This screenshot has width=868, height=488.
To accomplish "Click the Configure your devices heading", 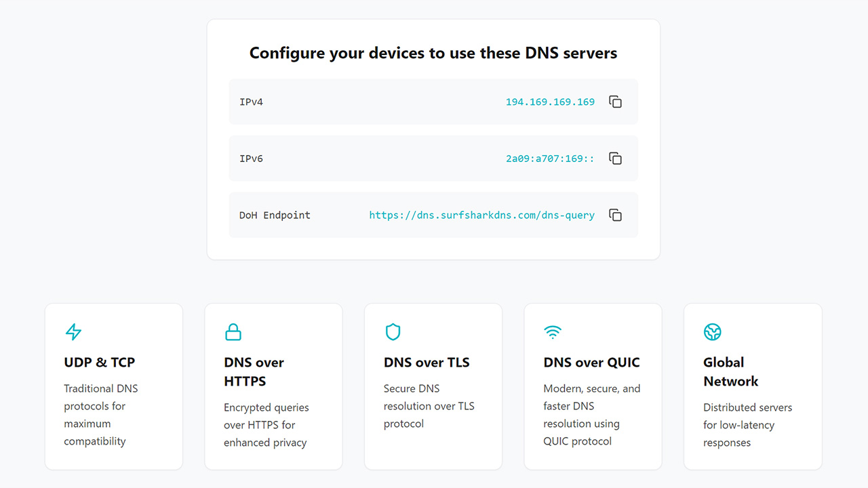I will coord(433,53).
